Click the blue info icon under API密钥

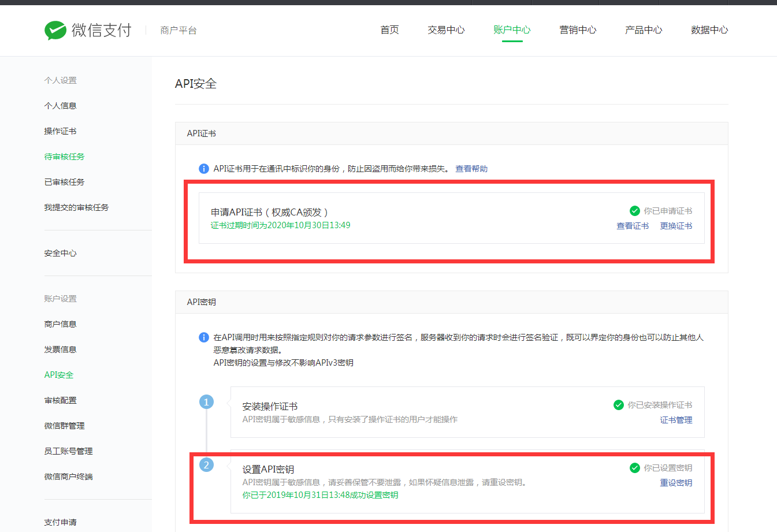(x=204, y=337)
